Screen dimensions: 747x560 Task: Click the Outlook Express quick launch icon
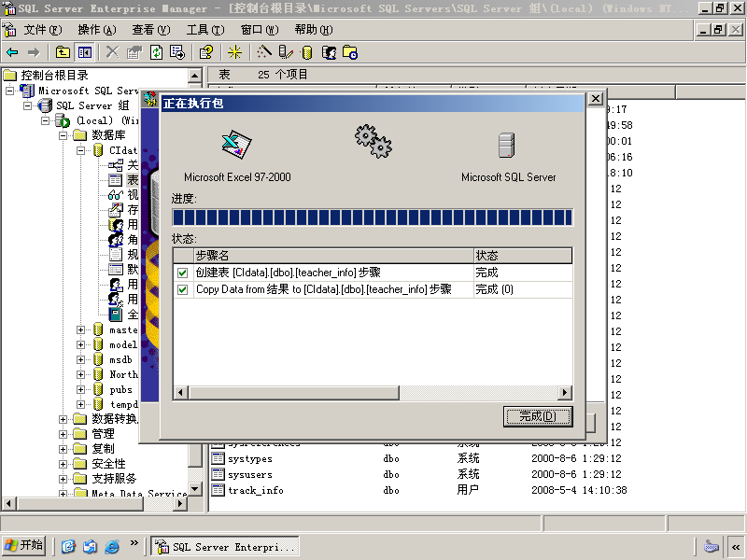90,546
